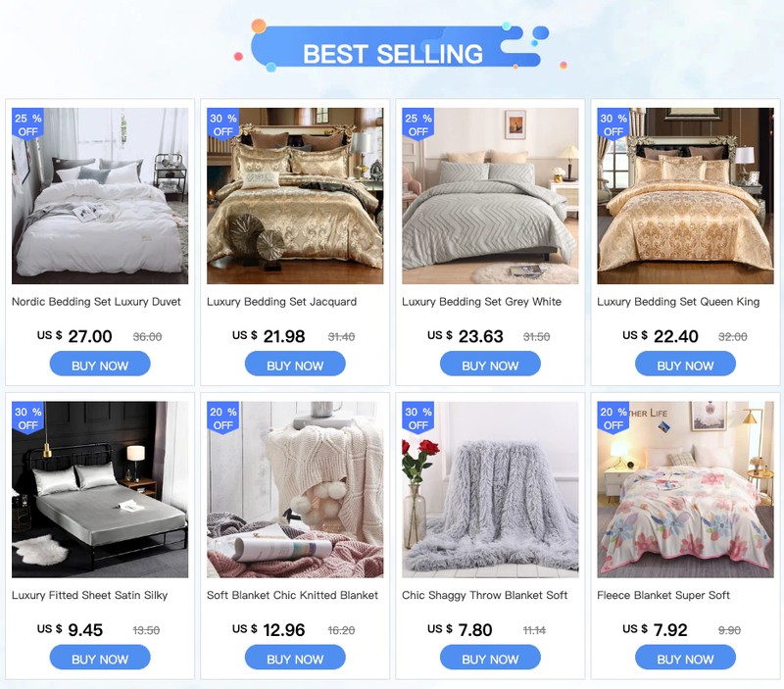Click the 25% OFF badge on Nordic Bedding Set
The width and height of the screenshot is (784, 689).
[x=27, y=124]
